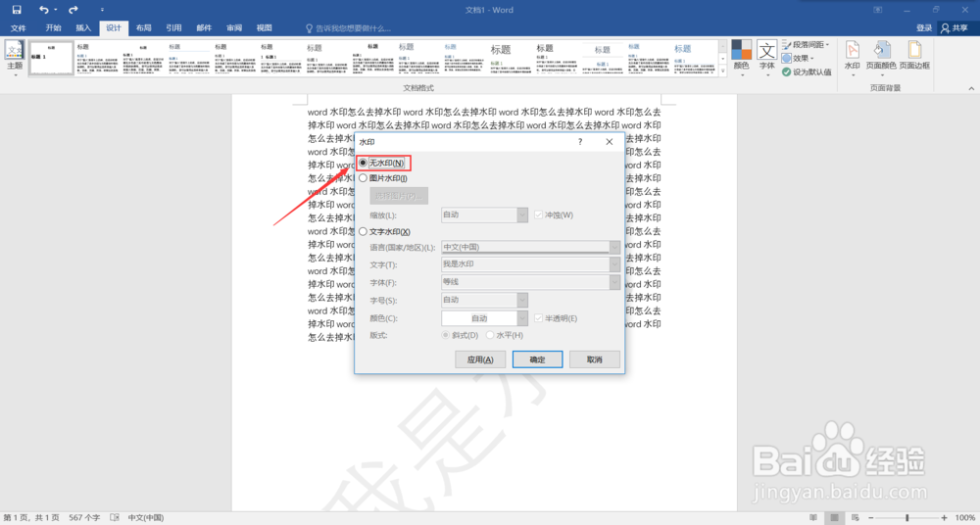The width and height of the screenshot is (980, 525).
Task: Toggle the 半透明 semitransparent checkbox
Action: (x=539, y=318)
